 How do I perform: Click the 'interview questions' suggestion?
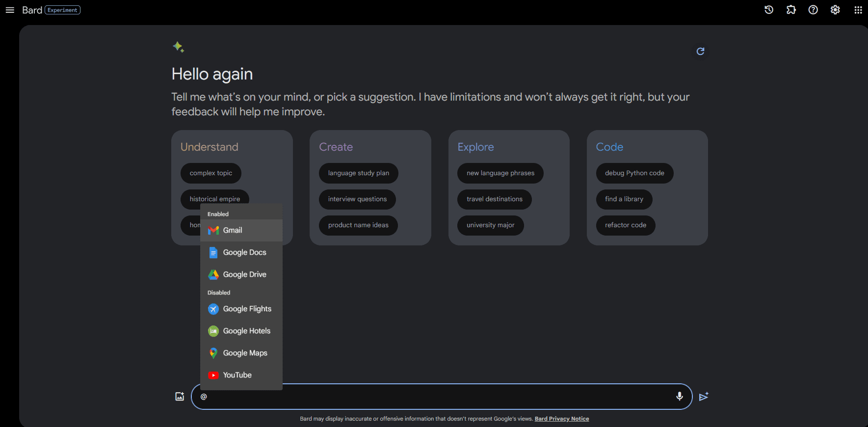pyautogui.click(x=357, y=199)
